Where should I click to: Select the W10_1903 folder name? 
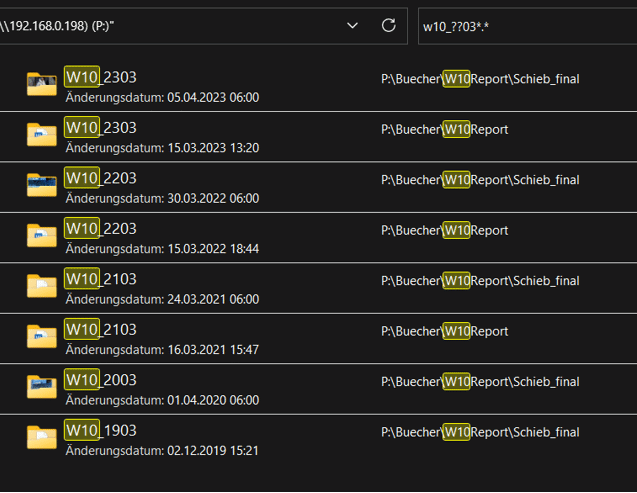(100, 430)
